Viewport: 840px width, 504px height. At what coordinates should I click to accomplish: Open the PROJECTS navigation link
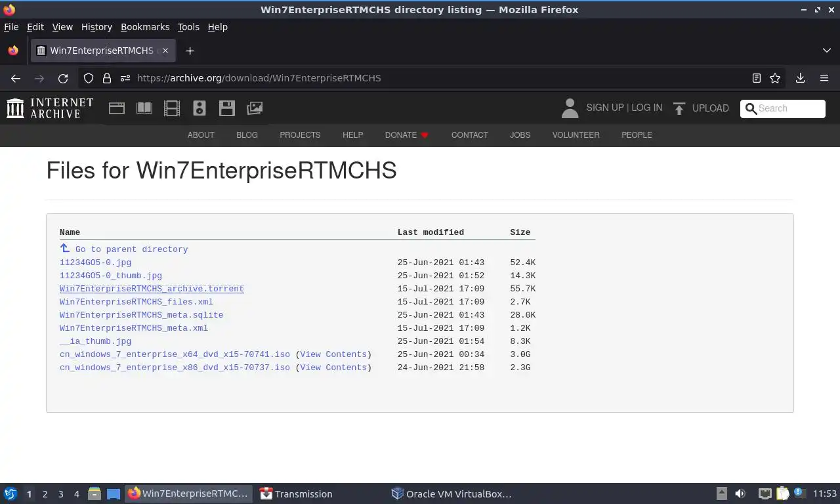click(x=300, y=135)
